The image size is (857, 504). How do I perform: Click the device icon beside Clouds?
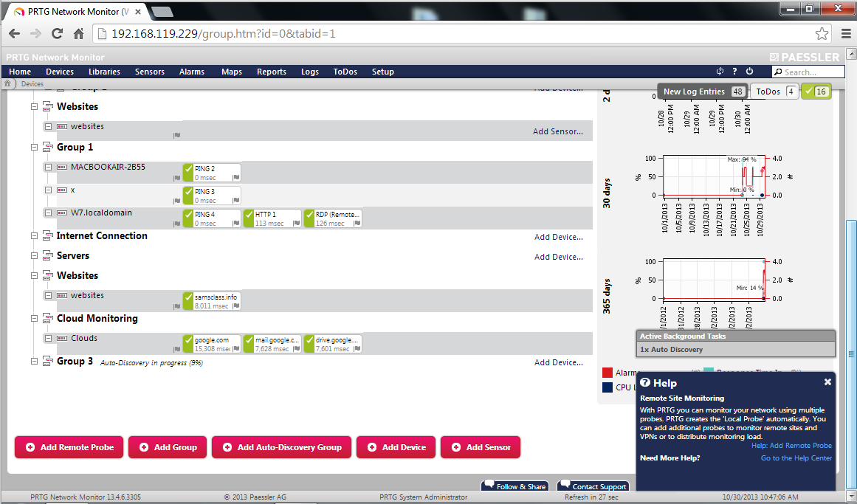[62, 339]
